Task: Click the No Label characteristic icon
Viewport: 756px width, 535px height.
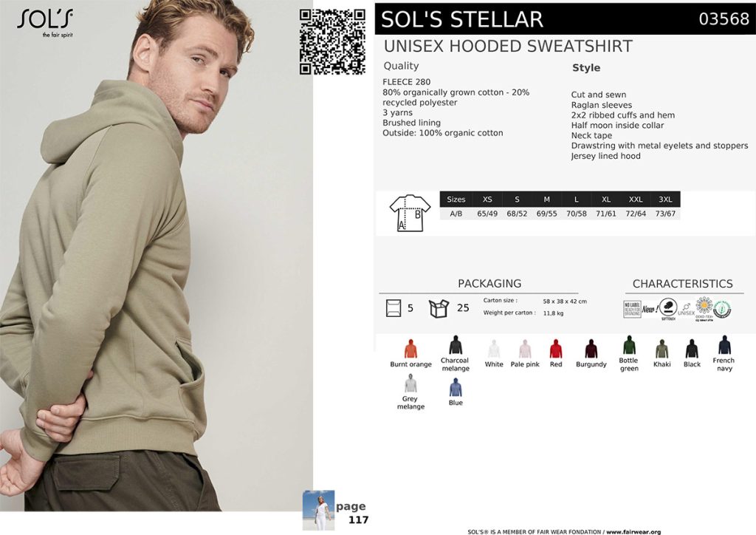Action: [632, 309]
